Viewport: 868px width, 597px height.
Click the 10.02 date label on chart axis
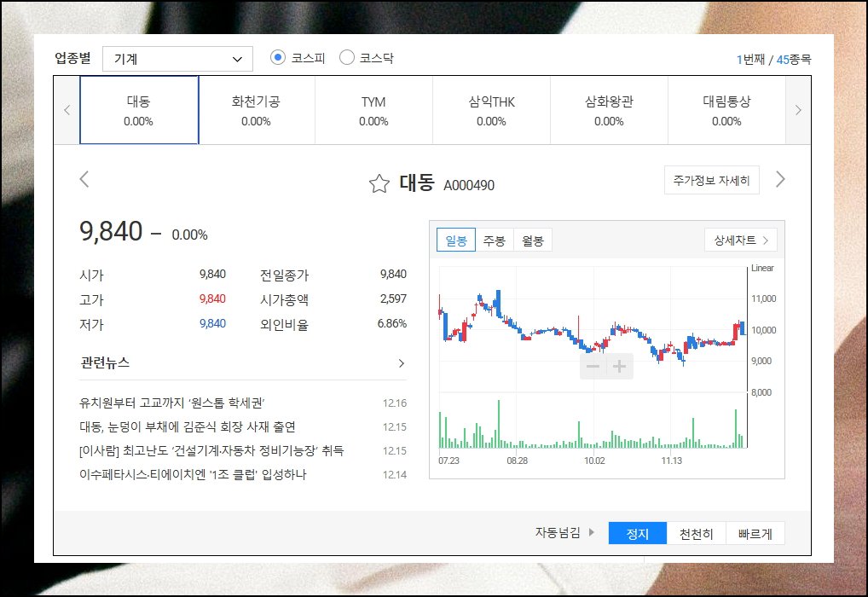pyautogui.click(x=594, y=461)
